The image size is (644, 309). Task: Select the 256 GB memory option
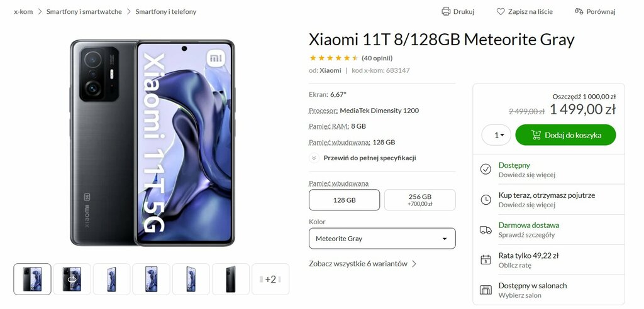419,200
